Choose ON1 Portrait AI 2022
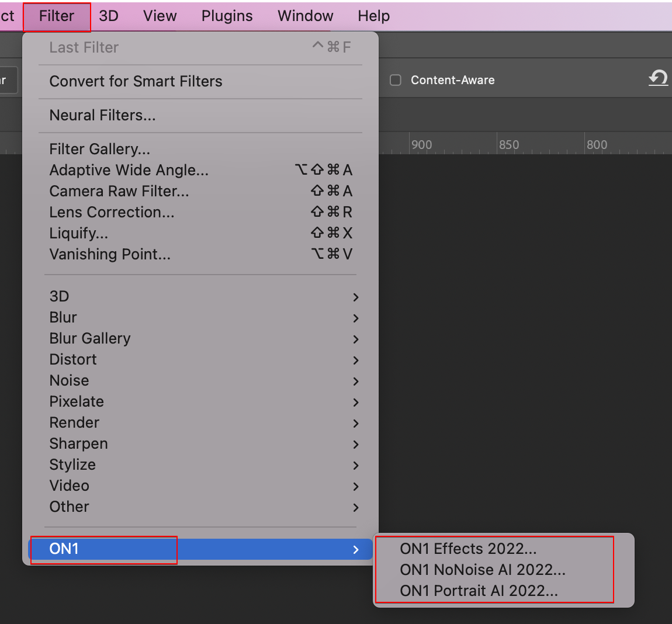This screenshot has height=624, width=672. (479, 591)
